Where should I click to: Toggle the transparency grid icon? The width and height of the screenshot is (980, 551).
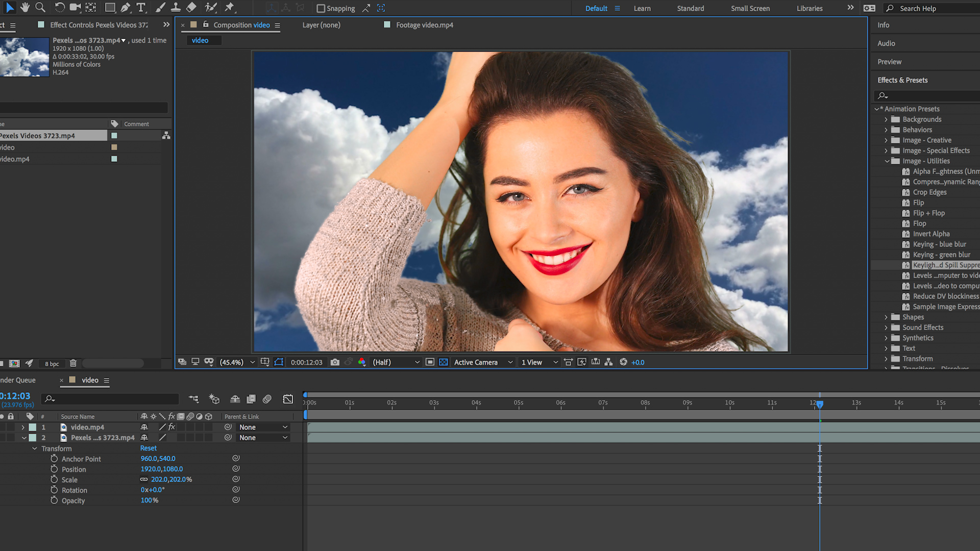[x=444, y=362]
